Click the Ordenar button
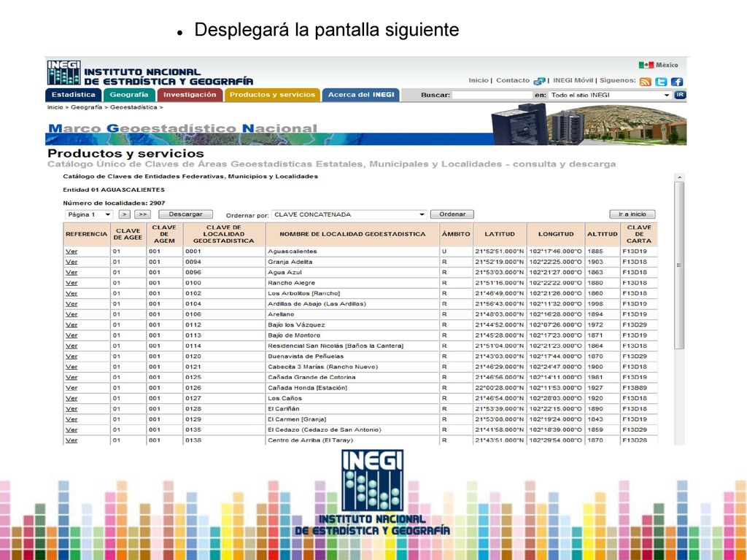Screen dimensions: 747x560 [452, 214]
